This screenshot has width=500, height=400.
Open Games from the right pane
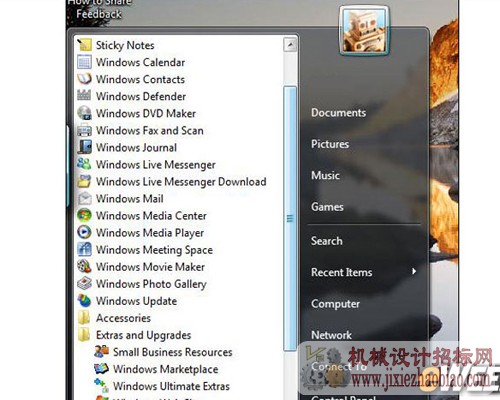(327, 207)
